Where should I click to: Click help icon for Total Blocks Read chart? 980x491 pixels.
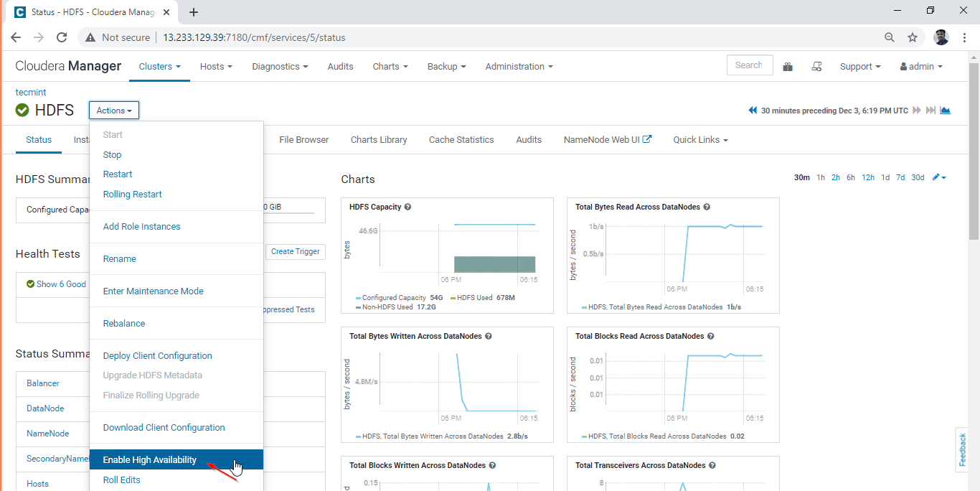[711, 337]
